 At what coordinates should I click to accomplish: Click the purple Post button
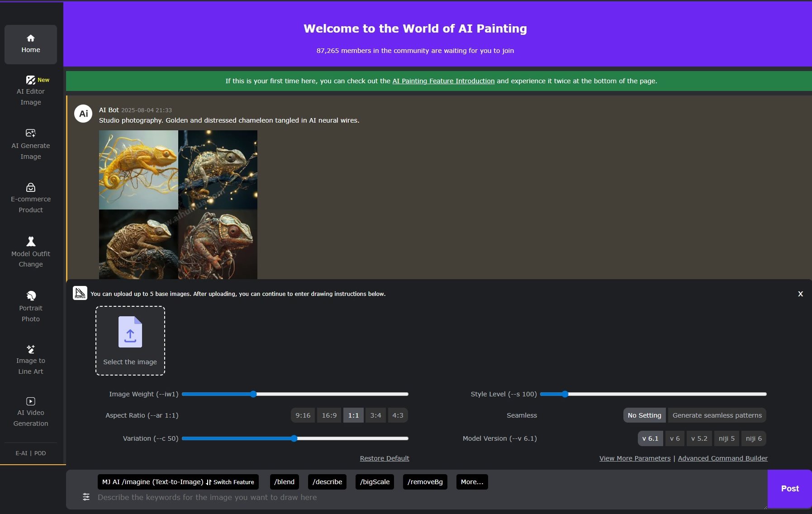click(789, 489)
